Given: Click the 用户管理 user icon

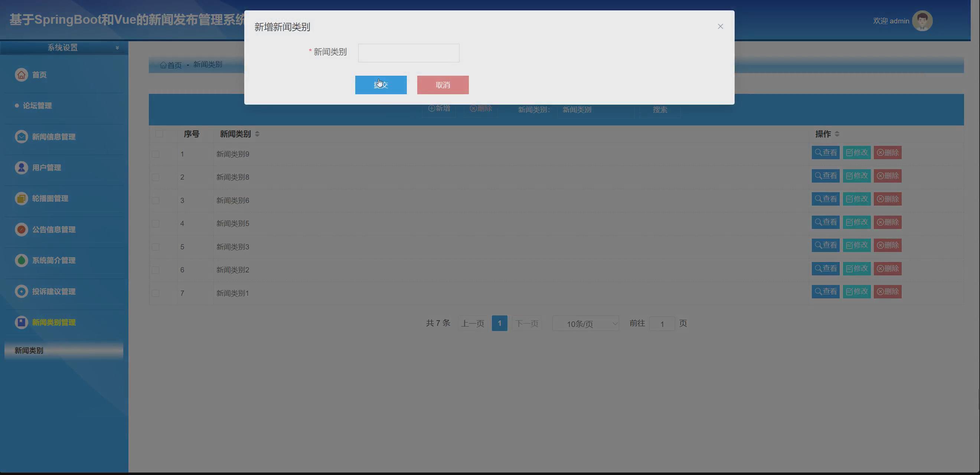Looking at the screenshot, I should click(21, 167).
